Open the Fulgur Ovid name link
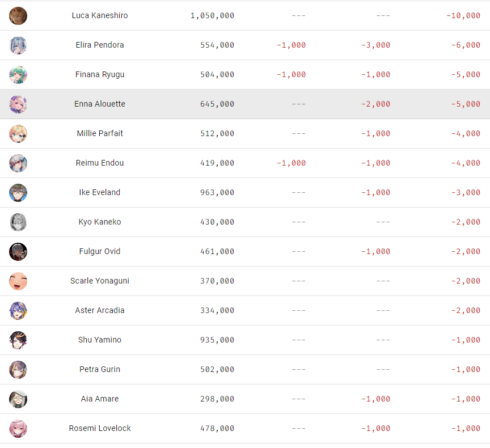 (100, 251)
